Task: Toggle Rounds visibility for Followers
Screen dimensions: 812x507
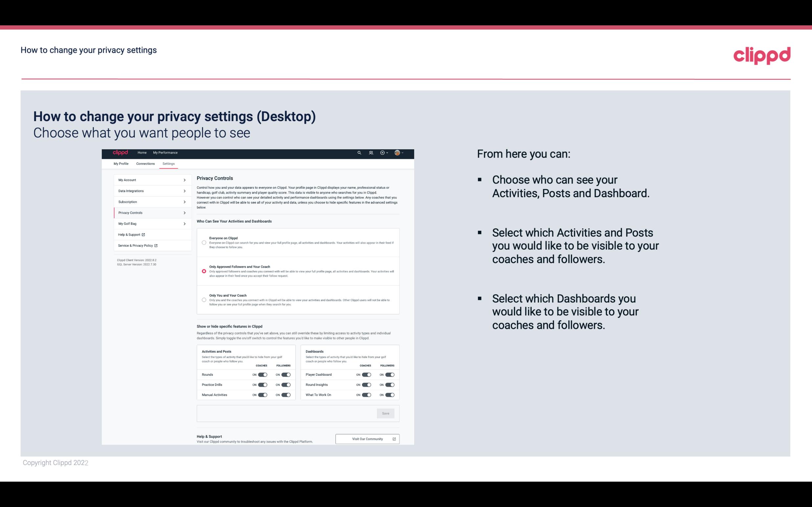Action: pyautogui.click(x=286, y=374)
